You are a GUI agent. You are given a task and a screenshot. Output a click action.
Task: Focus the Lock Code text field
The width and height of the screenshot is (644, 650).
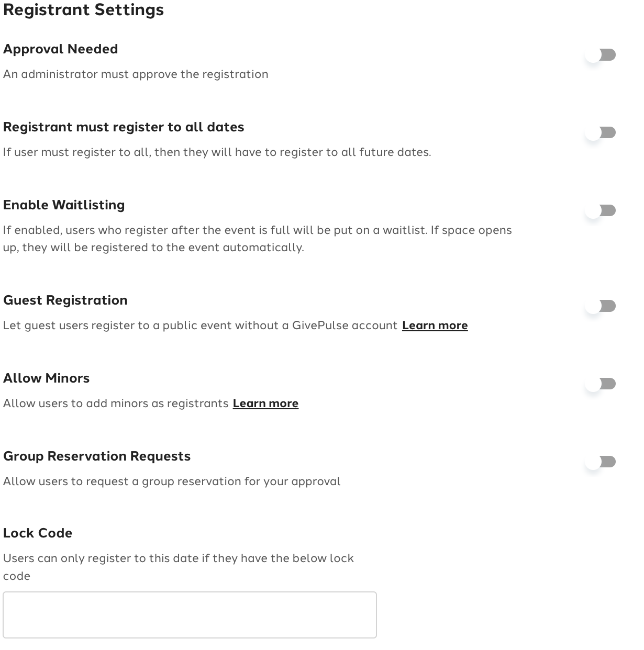coord(190,615)
